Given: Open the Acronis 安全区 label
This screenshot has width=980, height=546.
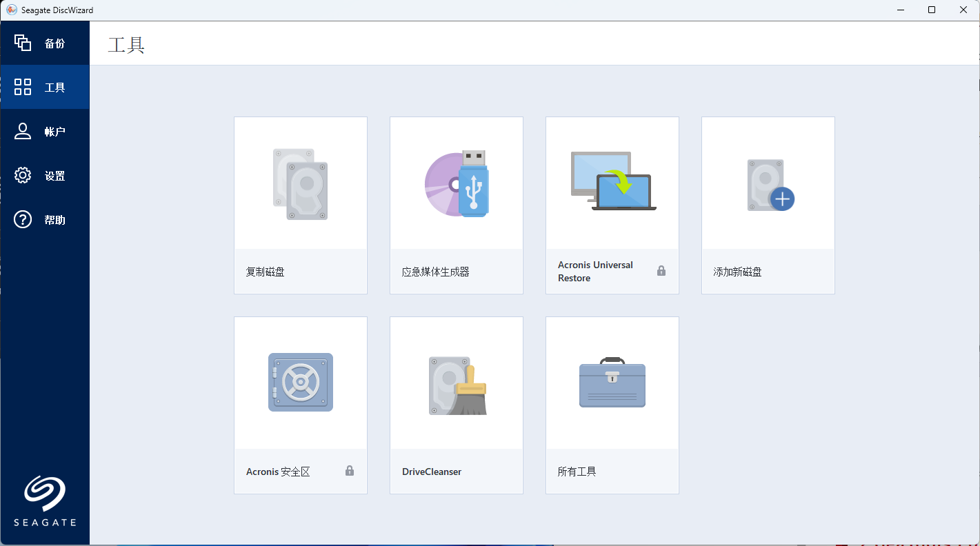Looking at the screenshot, I should (x=278, y=472).
